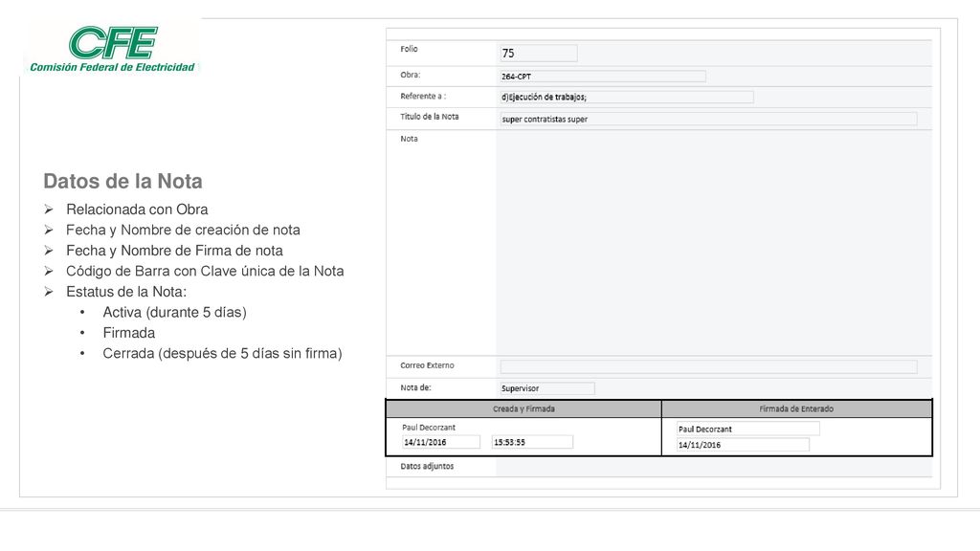Click the Creada y Firmada header
980x551 pixels.
pyautogui.click(x=523, y=408)
